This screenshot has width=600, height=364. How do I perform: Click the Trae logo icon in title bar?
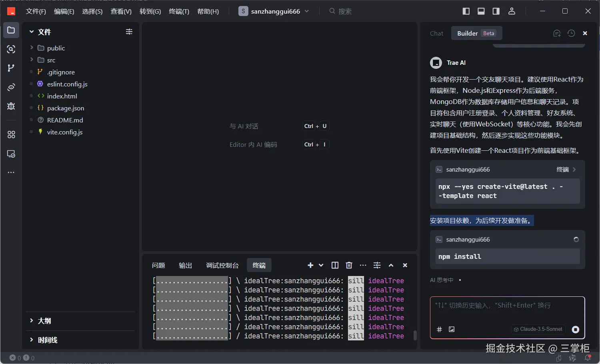[x=11, y=11]
